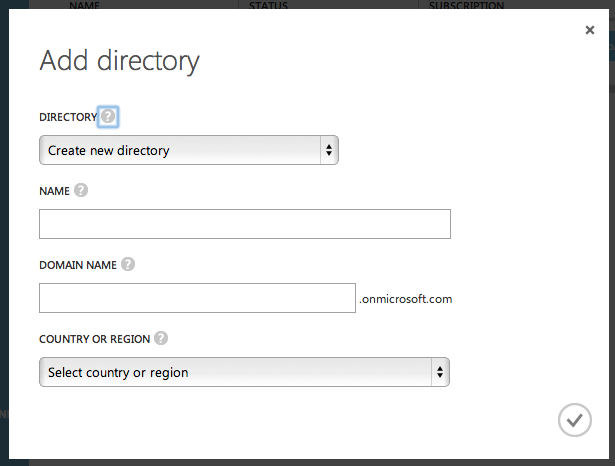Sort by NAME column header behind dialog
This screenshot has width=615, height=466.
pos(85,5)
